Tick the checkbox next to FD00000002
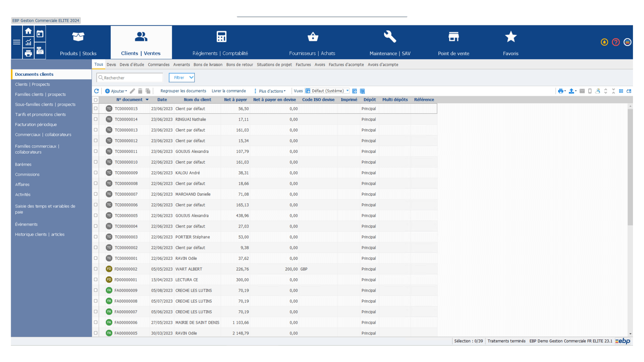644x362 pixels. coord(96,269)
